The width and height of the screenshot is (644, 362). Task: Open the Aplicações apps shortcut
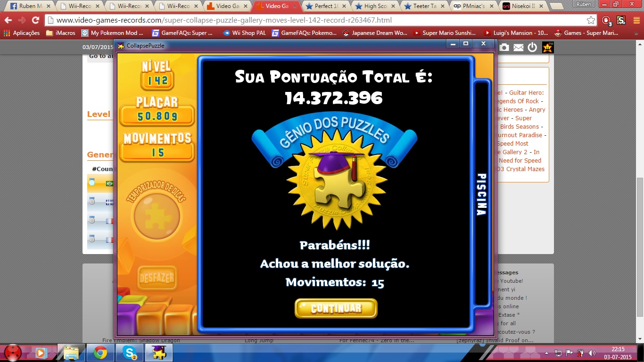22,33
